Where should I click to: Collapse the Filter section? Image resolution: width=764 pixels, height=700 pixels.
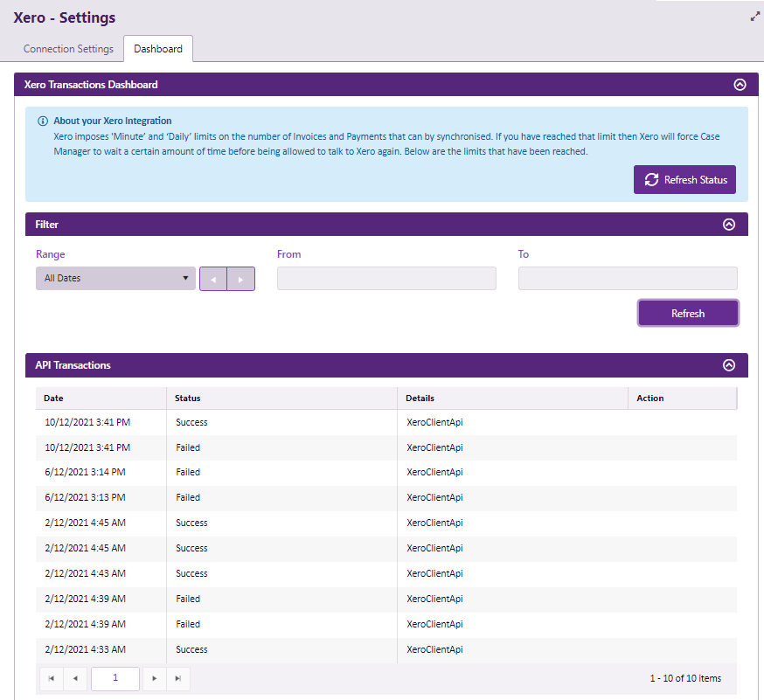pyautogui.click(x=729, y=225)
